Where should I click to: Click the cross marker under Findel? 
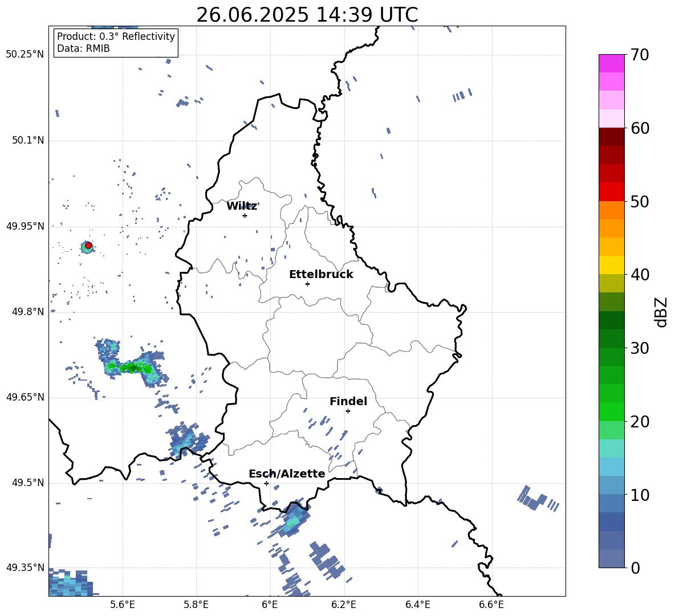[x=348, y=411]
